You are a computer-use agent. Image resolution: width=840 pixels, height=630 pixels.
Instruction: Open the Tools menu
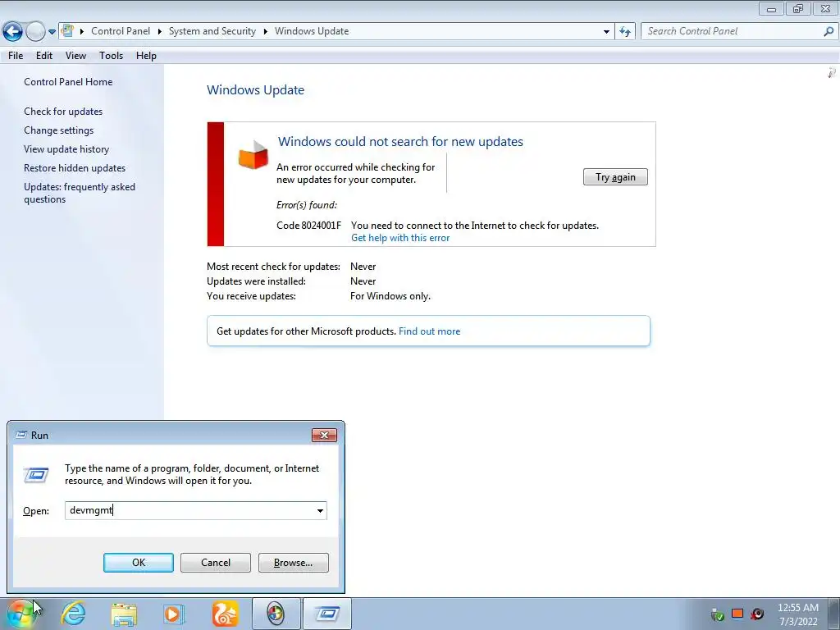(111, 56)
